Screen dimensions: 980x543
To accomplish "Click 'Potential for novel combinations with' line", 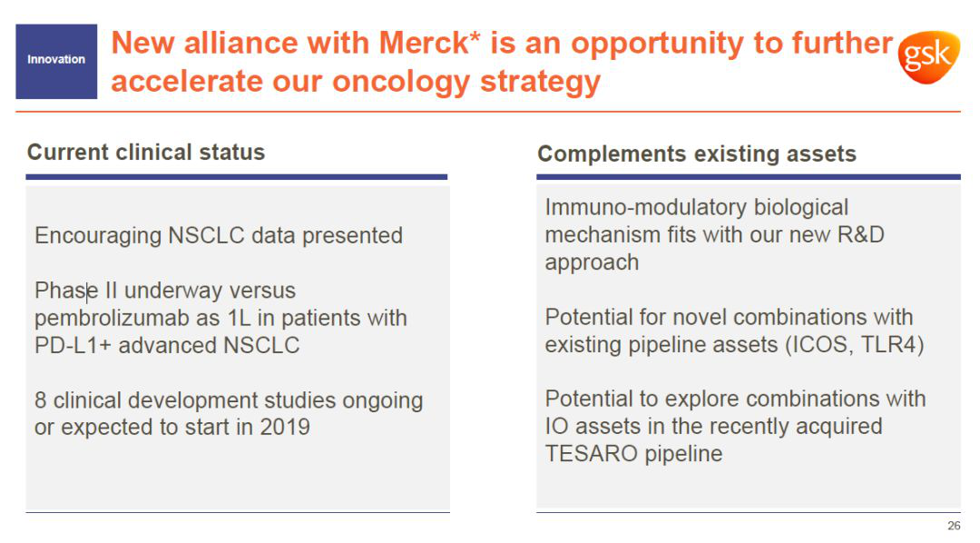I will click(x=729, y=317).
